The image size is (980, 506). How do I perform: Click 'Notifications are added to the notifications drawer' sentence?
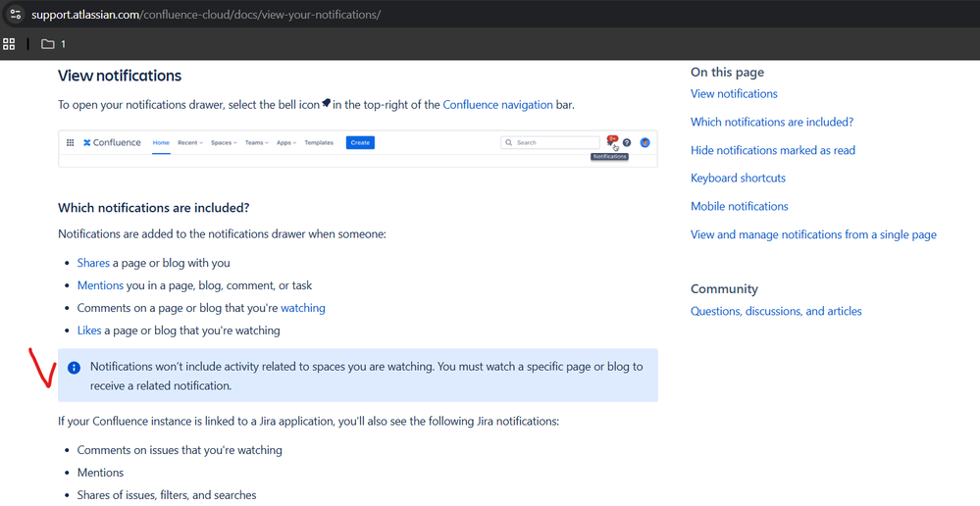(x=223, y=234)
